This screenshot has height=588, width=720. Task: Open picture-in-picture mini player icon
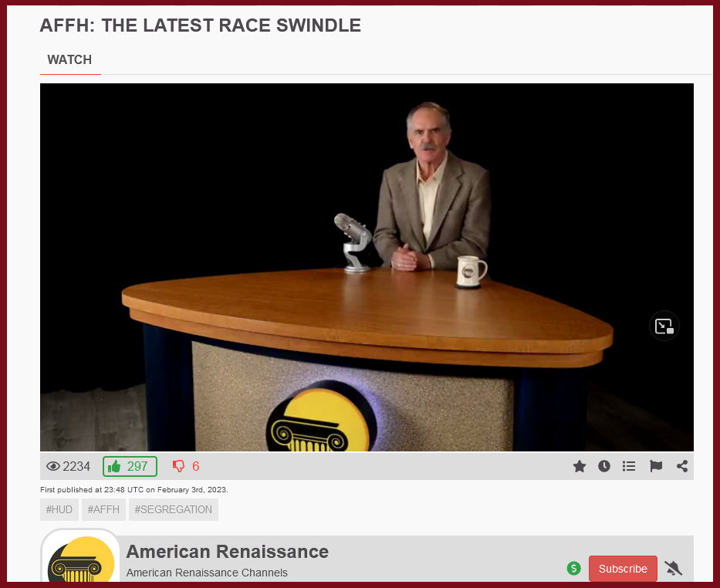(x=664, y=326)
